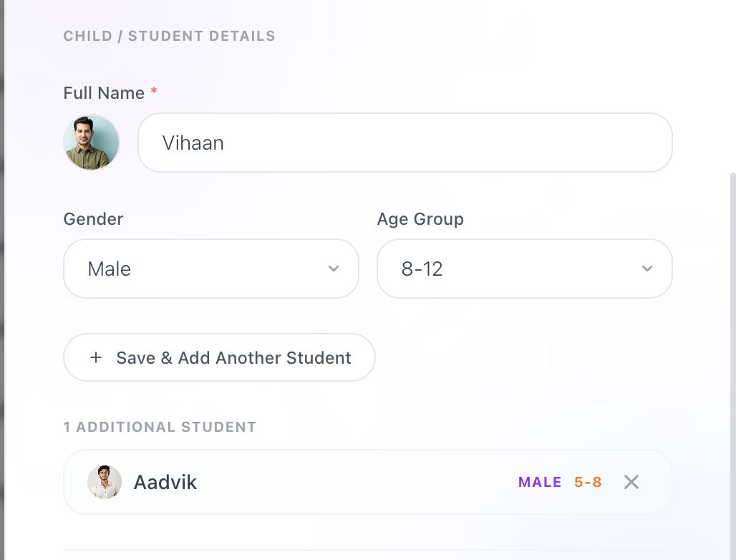Viewport: 736px width, 560px height.
Task: Select the Aadvik student name
Action: pos(165,482)
